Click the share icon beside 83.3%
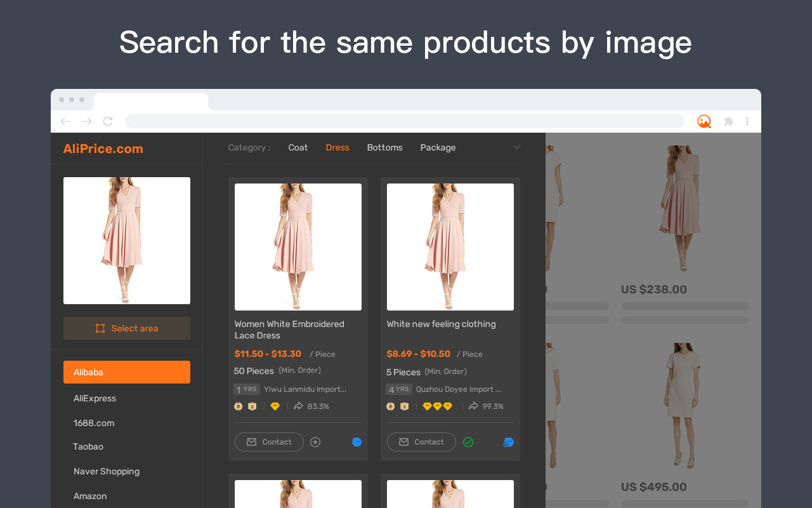The image size is (812, 508). tap(298, 406)
